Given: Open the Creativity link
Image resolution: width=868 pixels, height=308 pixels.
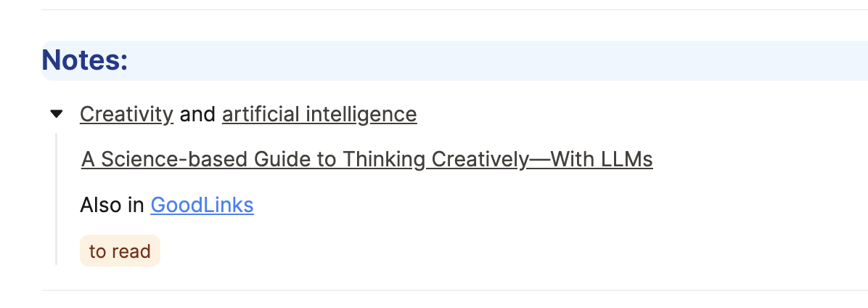Looking at the screenshot, I should pyautogui.click(x=126, y=114).
